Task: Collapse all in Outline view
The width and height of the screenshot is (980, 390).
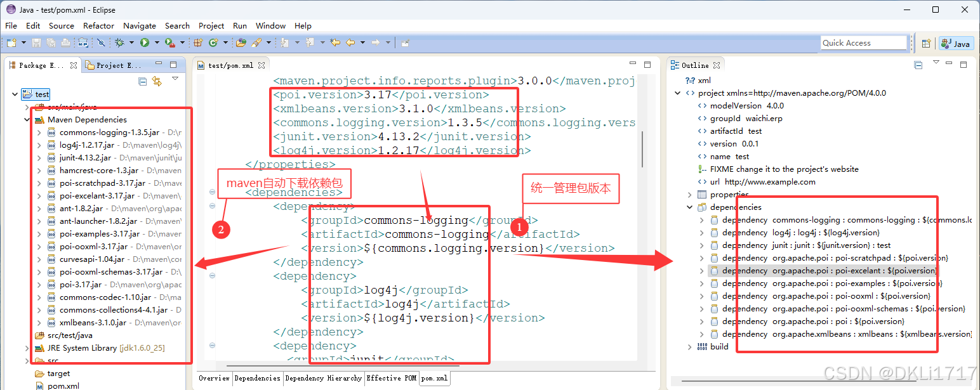Action: 918,65
